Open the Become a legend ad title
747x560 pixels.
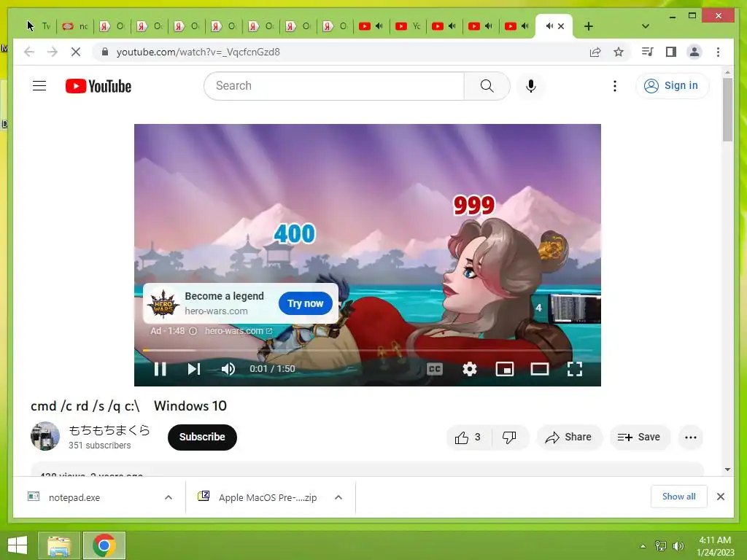tap(224, 296)
